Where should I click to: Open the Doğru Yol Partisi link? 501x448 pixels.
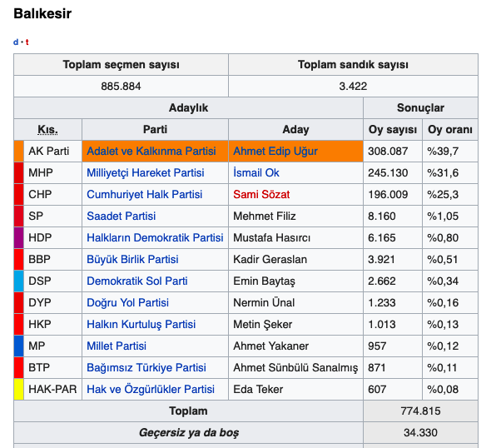pos(127,302)
